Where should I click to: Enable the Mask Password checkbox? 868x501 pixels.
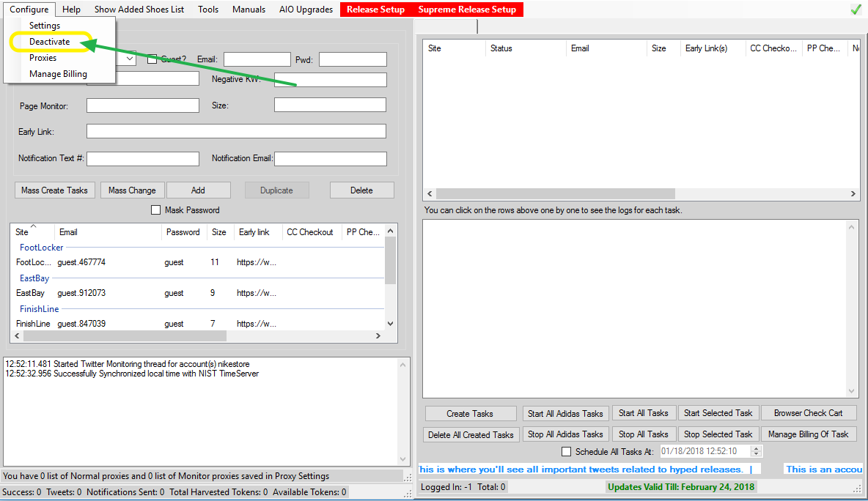click(155, 210)
